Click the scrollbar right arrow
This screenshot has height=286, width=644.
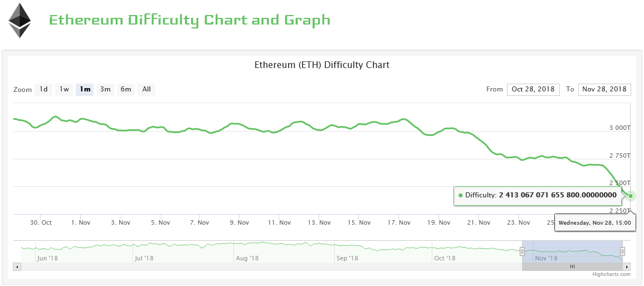coord(627,267)
